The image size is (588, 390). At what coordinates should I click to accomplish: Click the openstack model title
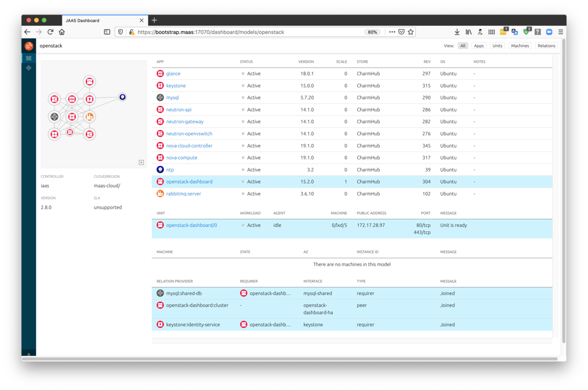51,46
